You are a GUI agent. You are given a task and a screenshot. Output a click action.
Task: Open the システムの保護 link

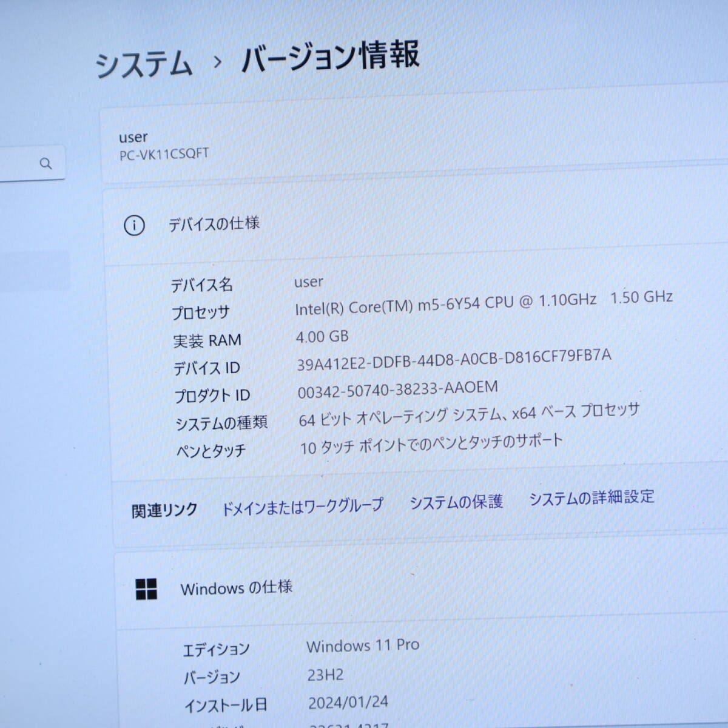click(456, 502)
